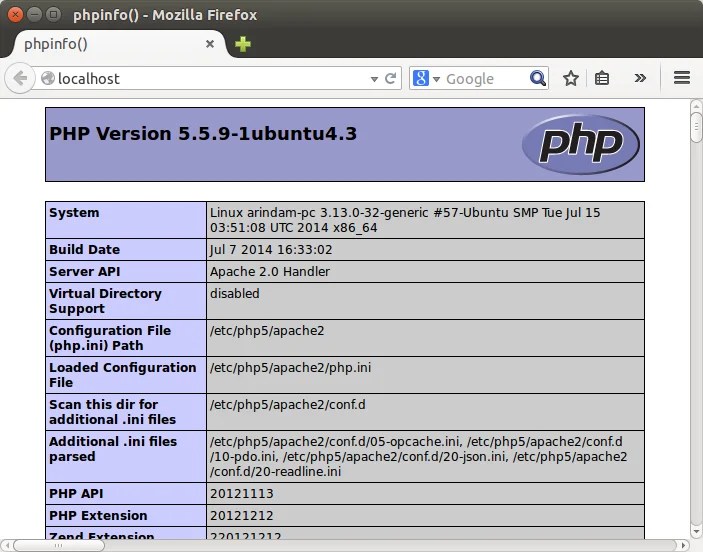Click the horizontal scrollbar thumb
703x552 pixels.
59,546
